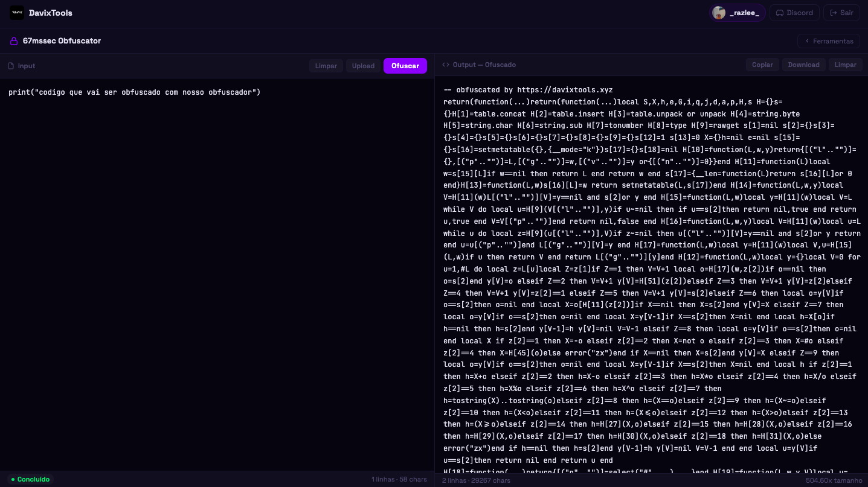Click the '2 linhas · 29267 chars' counter

[476, 480]
